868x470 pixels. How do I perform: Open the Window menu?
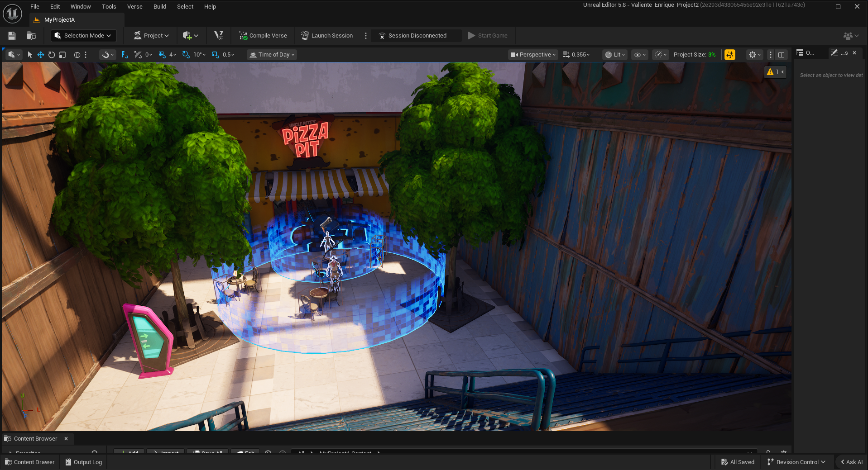click(x=81, y=7)
